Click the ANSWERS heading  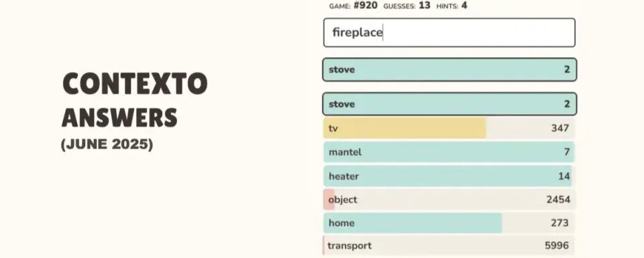point(119,118)
